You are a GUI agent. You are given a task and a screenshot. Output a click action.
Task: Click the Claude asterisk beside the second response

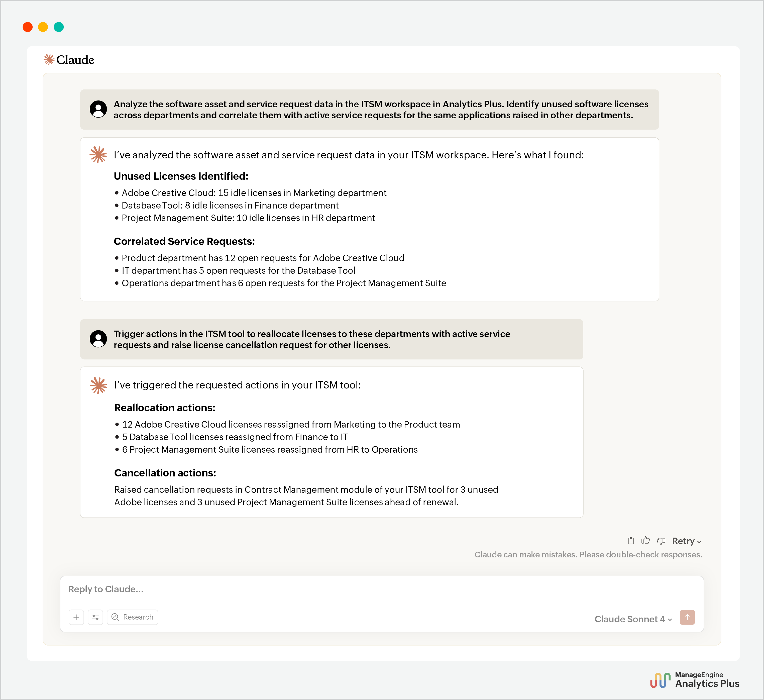tap(98, 385)
